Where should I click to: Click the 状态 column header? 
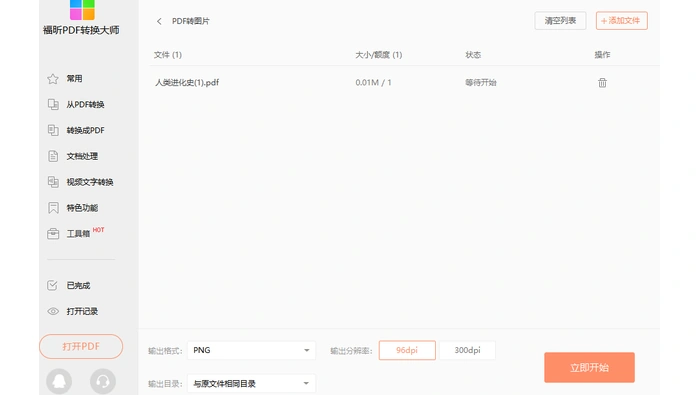(473, 55)
